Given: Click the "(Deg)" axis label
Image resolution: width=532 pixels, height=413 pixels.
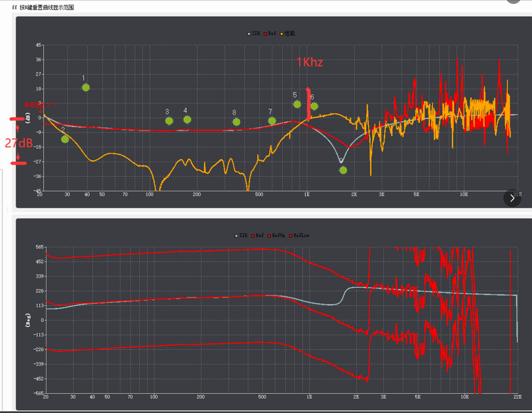Looking at the screenshot, I should pos(28,320).
